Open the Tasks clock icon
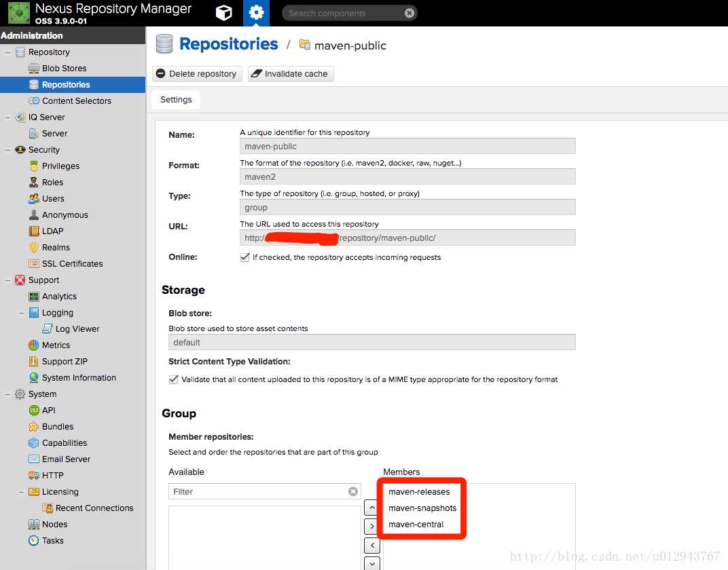 tap(33, 540)
